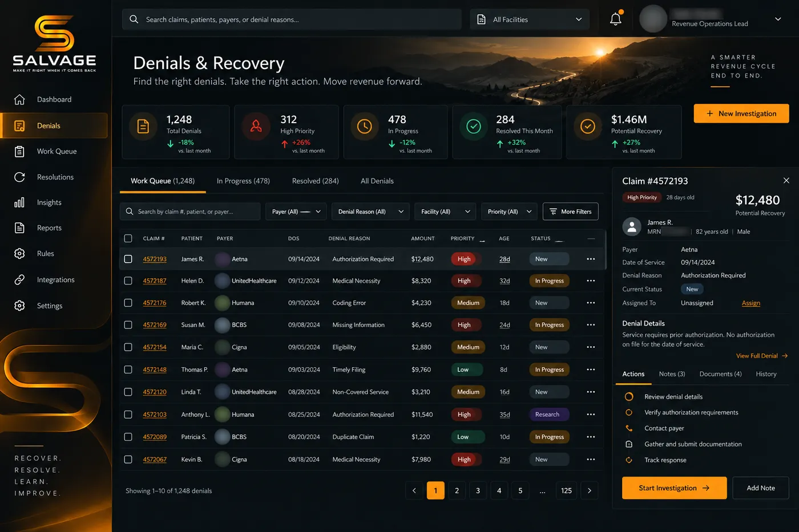Expand the Facility (All) filter
Image resolution: width=799 pixels, height=532 pixels.
tap(445, 212)
